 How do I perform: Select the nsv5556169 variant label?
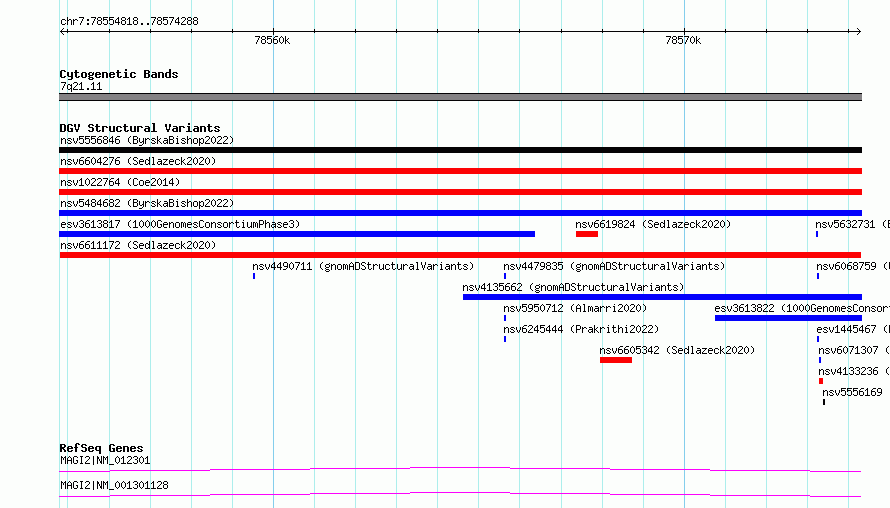853,392
